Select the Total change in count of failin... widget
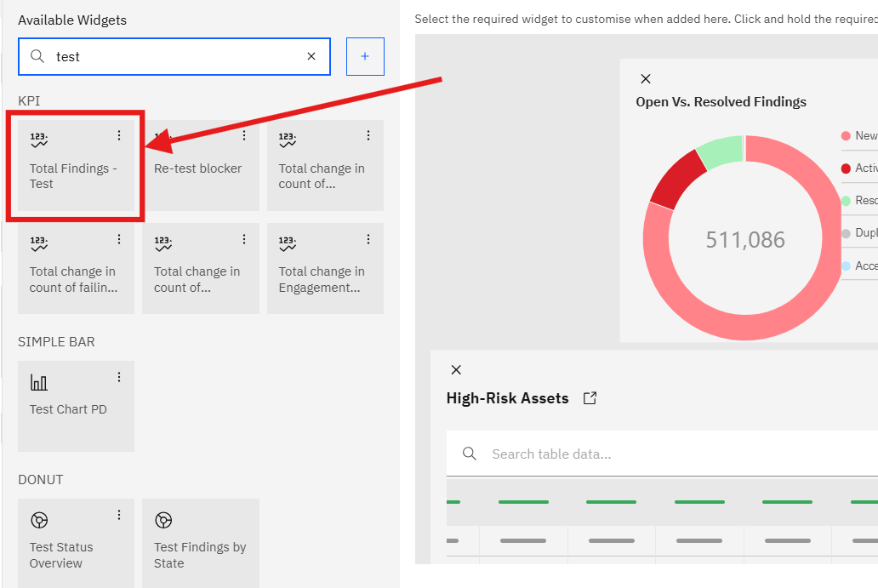Screen dimensions: 878x588 77,268
